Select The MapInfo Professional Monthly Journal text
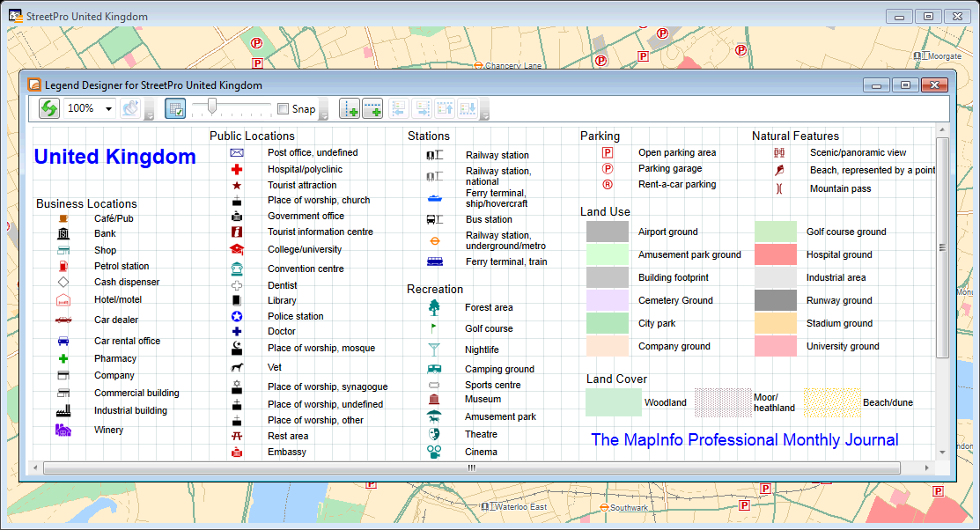The height and width of the screenshot is (530, 980). (x=744, y=440)
